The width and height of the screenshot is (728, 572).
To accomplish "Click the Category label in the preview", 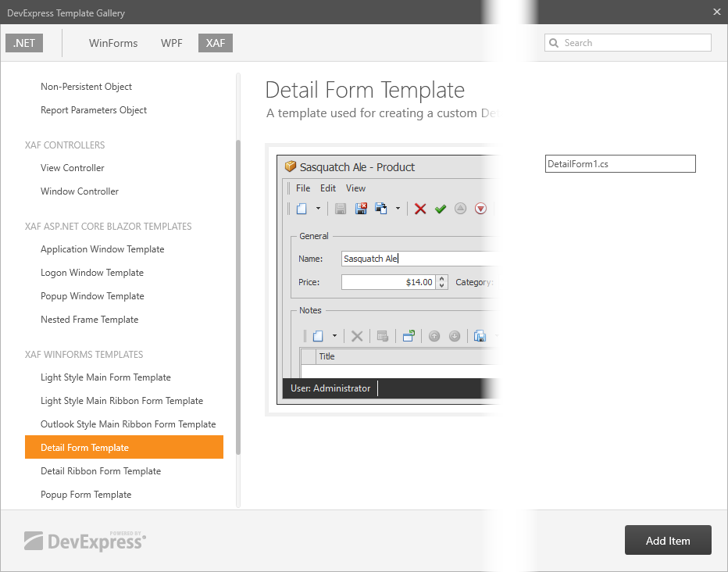I will 474,282.
